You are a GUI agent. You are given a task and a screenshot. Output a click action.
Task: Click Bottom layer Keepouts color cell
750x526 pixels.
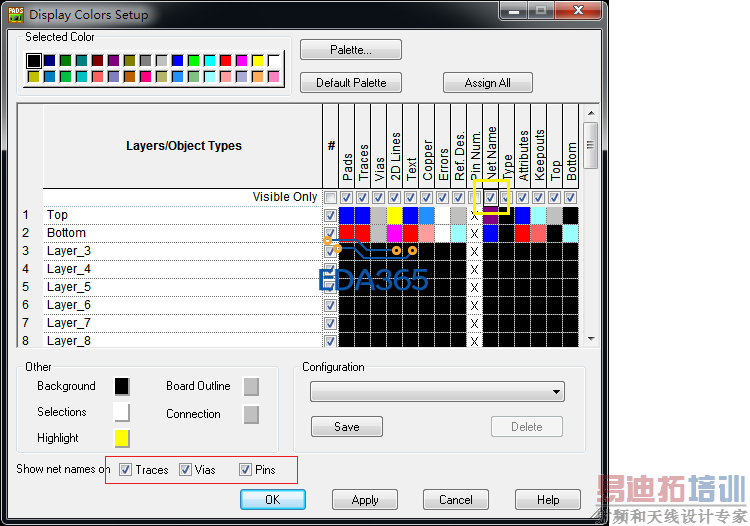(x=538, y=233)
